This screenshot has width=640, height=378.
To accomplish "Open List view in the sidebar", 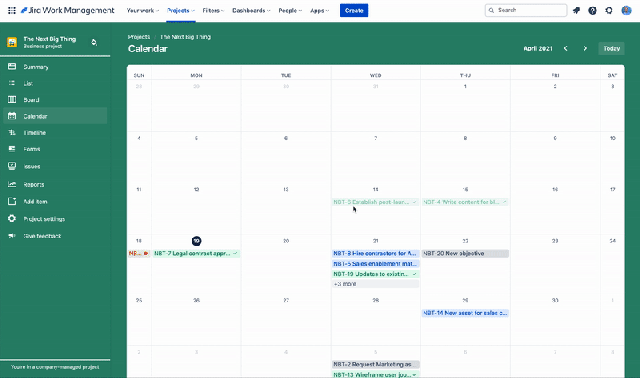I will (28, 83).
